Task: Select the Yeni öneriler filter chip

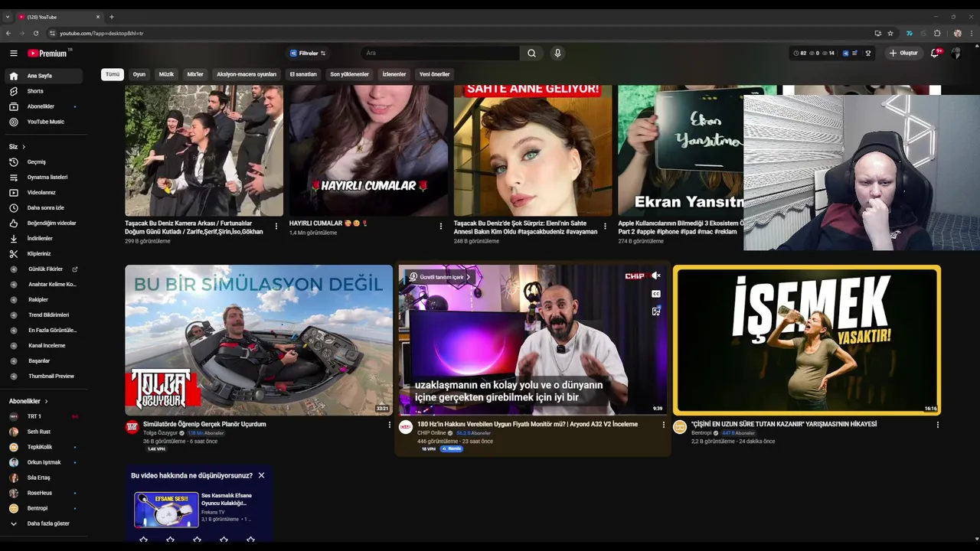Action: point(434,74)
